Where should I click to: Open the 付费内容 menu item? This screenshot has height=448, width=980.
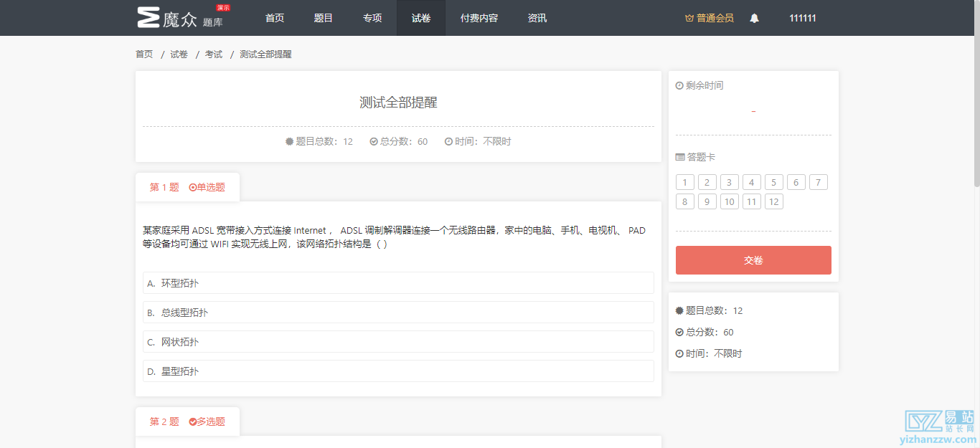point(479,18)
